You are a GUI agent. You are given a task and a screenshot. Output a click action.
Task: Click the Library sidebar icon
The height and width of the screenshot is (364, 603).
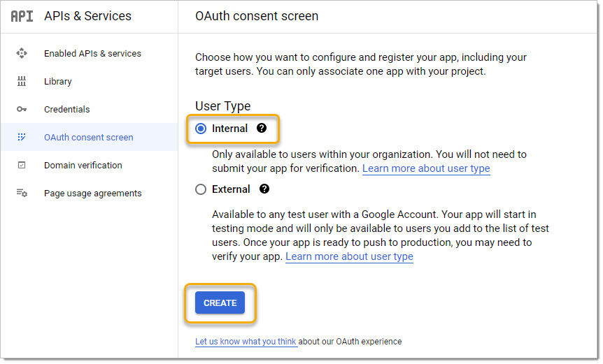pos(22,81)
